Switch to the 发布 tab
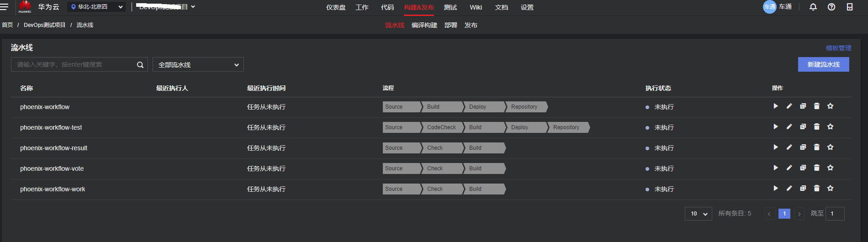This screenshot has height=242, width=868. (x=471, y=25)
